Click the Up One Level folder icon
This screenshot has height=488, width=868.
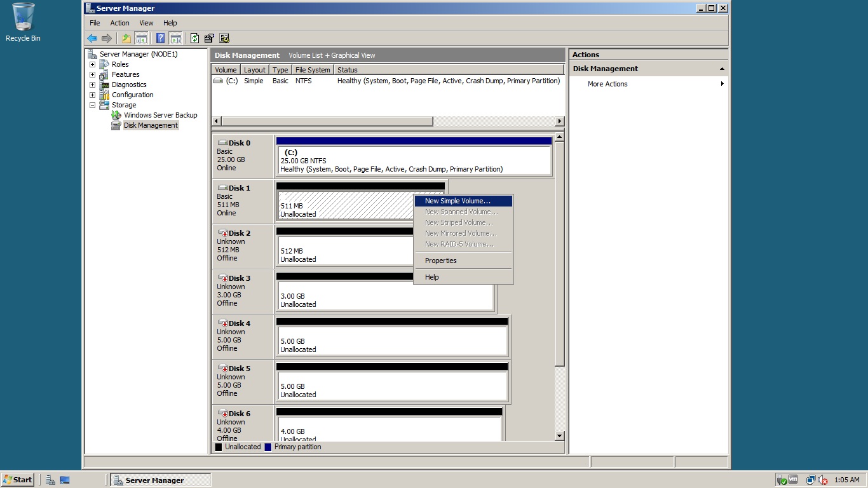(126, 38)
